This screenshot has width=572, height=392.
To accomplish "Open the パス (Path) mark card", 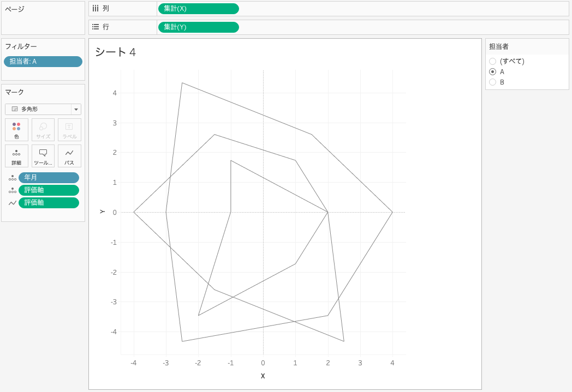I will [x=69, y=156].
